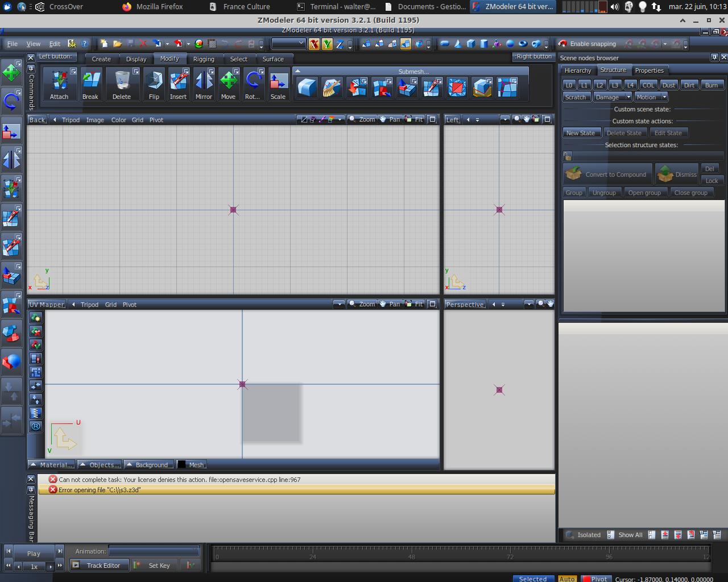The image size is (728, 582).
Task: Expand the Material... panel
Action: [x=52, y=465]
